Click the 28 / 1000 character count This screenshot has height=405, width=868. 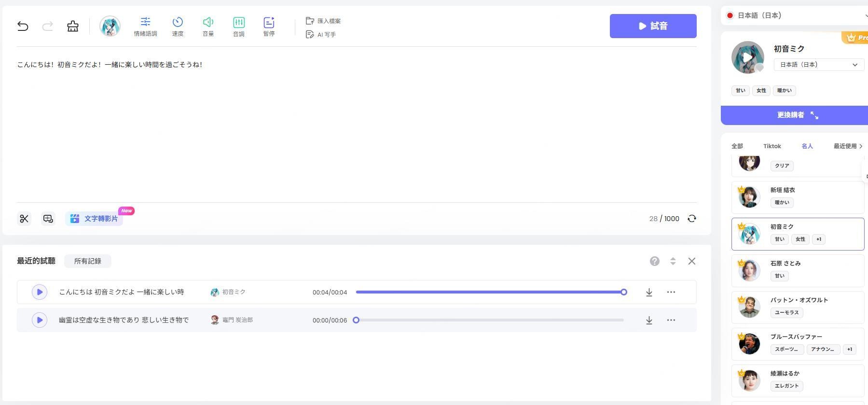(664, 219)
